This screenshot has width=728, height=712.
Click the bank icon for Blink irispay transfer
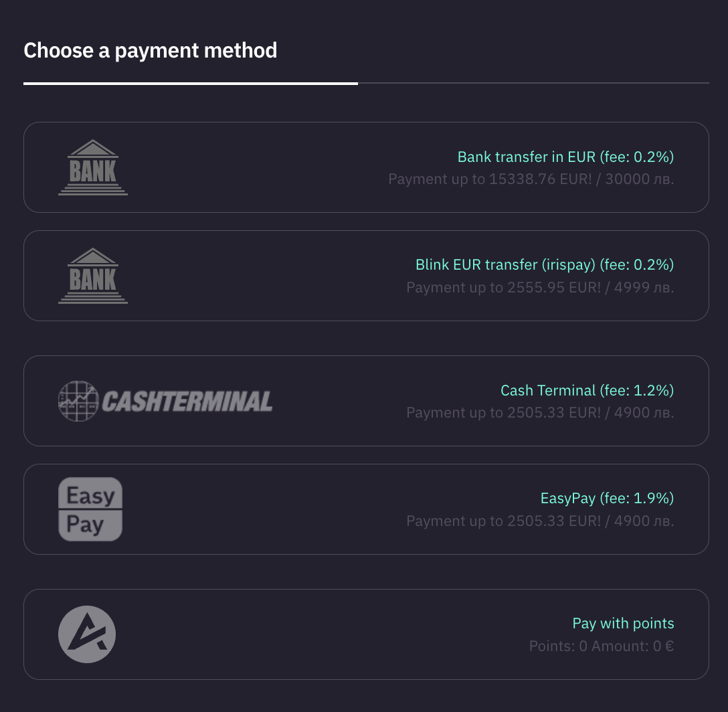pyautogui.click(x=93, y=276)
